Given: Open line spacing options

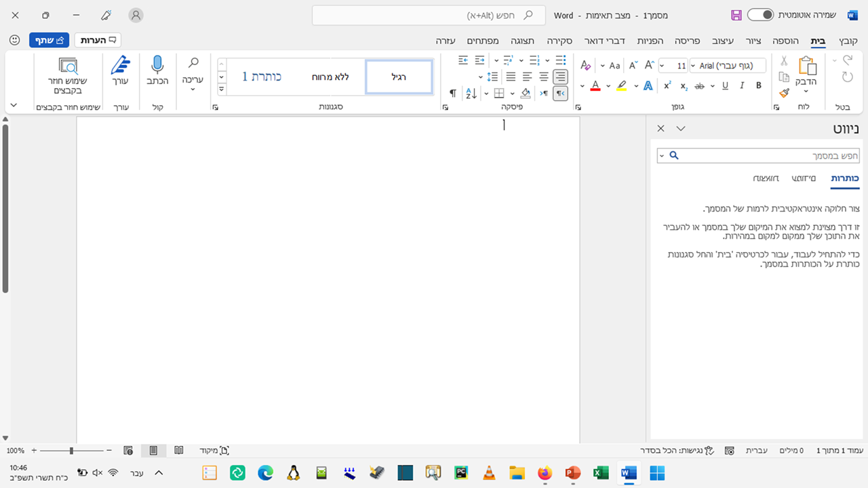Looking at the screenshot, I should click(x=492, y=77).
